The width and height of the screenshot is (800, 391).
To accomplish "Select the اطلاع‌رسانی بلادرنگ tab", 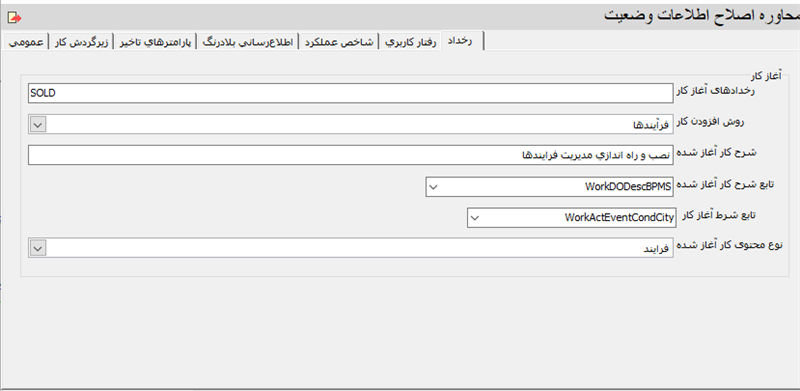I will click(248, 42).
